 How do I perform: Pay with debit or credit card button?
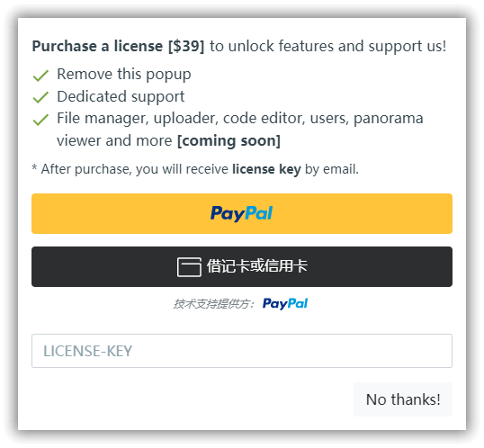[242, 267]
